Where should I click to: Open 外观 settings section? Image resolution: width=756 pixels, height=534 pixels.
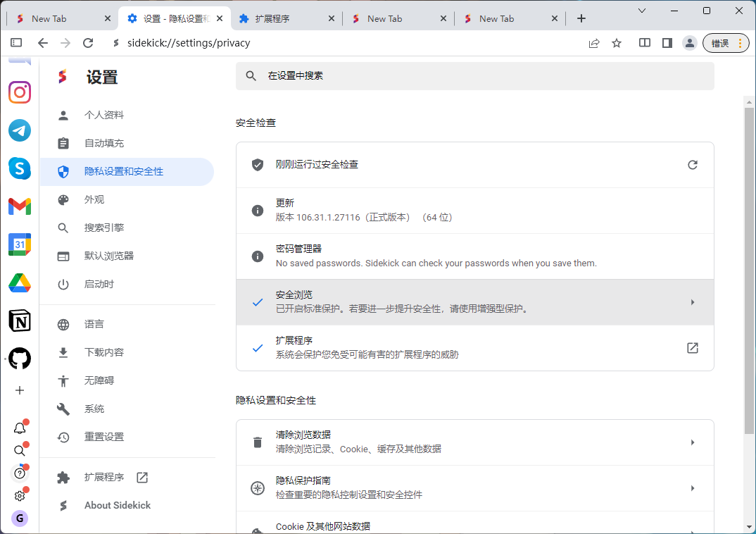tap(127, 199)
